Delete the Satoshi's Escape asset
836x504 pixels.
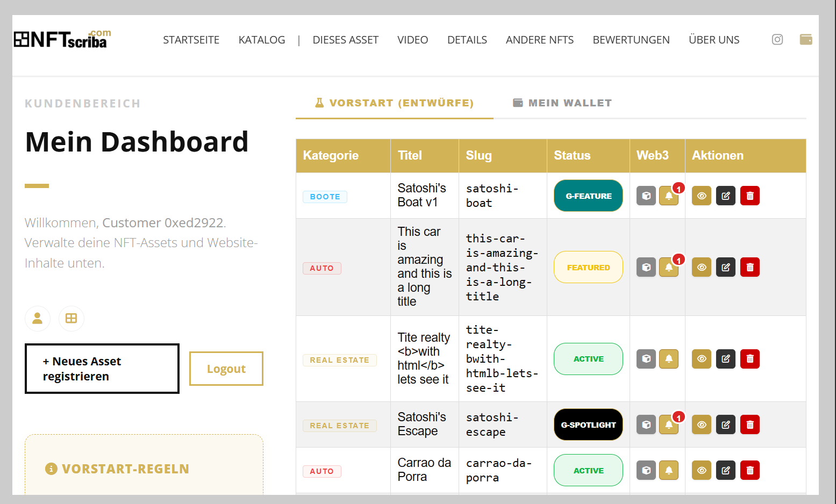[750, 424]
